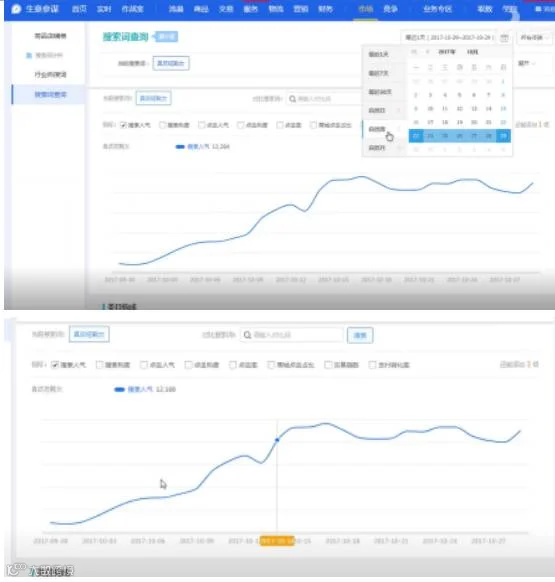Select day 10 in the calendar
The image size is (555, 582).
(x=430, y=109)
